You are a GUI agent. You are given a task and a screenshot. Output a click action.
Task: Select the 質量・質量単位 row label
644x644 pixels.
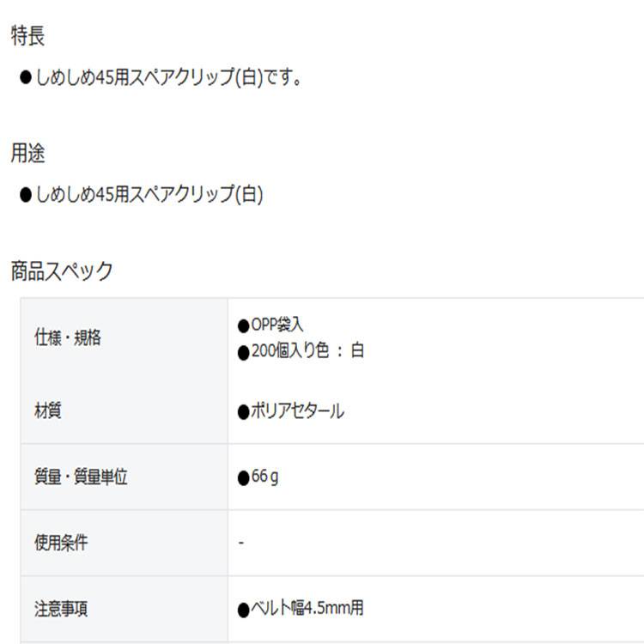81,477
